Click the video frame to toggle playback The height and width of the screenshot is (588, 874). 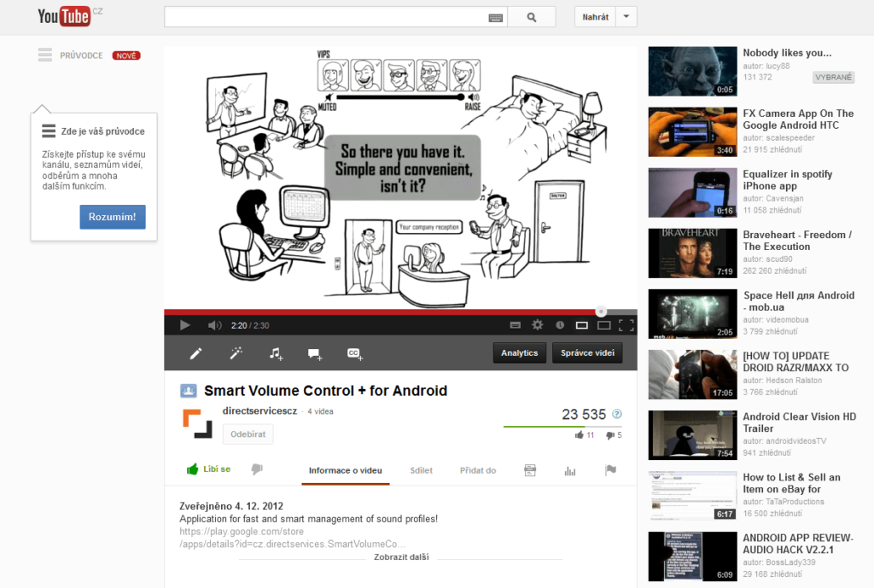tap(400, 178)
